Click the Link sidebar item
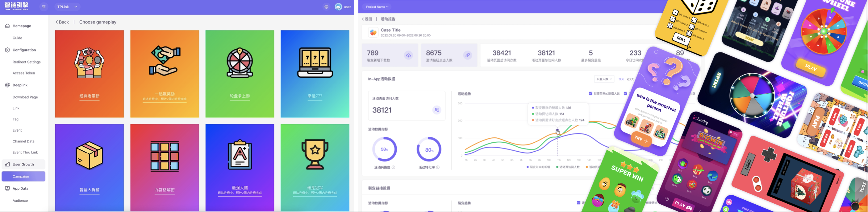868x212 pixels. click(x=16, y=108)
